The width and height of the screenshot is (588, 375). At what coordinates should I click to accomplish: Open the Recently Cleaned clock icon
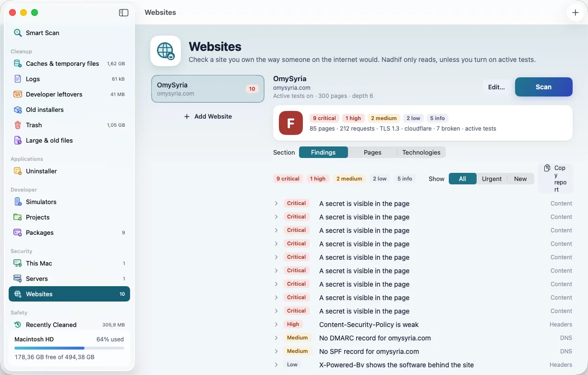coord(18,325)
